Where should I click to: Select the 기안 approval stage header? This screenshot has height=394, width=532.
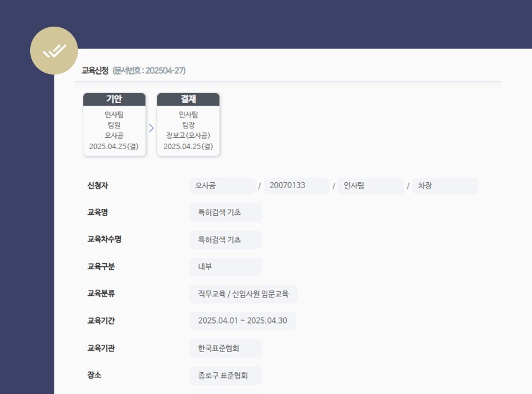click(x=114, y=99)
